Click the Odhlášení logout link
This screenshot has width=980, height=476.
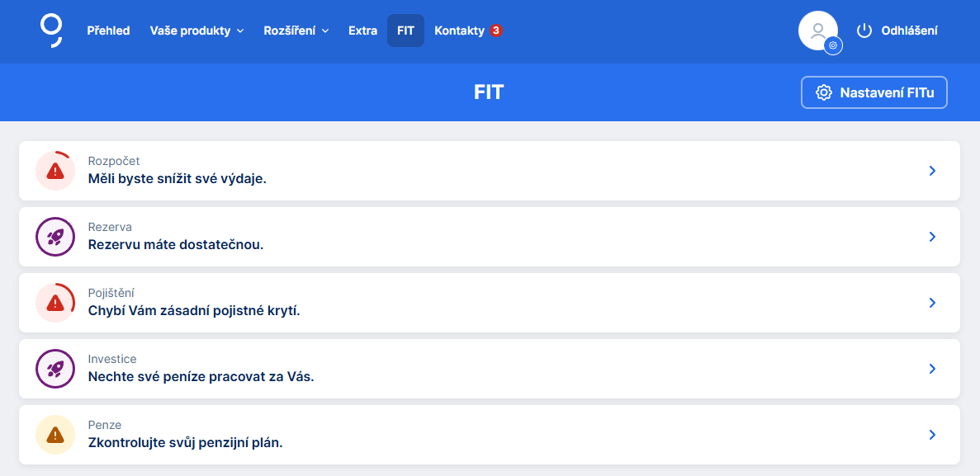click(x=909, y=31)
